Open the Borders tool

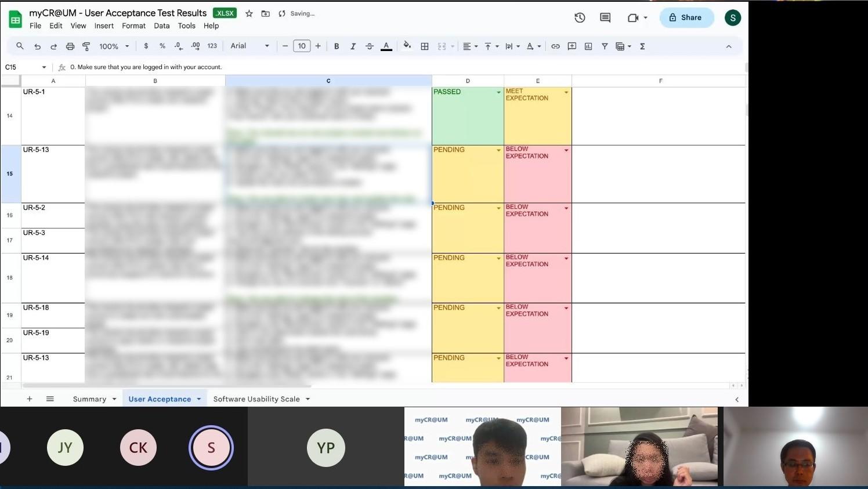point(425,46)
